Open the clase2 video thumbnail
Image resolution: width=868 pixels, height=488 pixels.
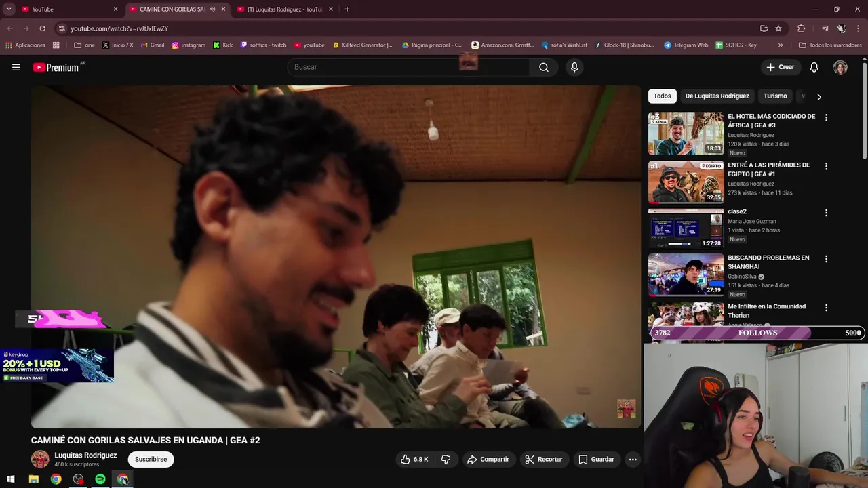[x=686, y=229]
